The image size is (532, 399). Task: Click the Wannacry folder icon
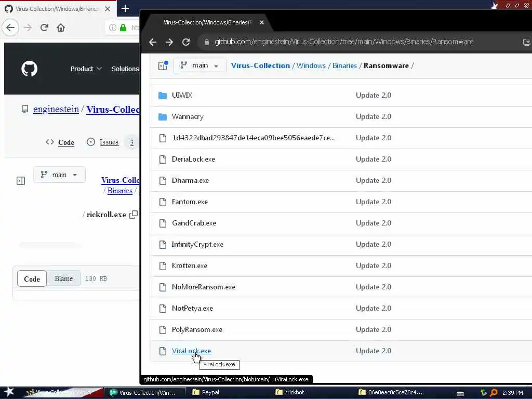point(163,117)
